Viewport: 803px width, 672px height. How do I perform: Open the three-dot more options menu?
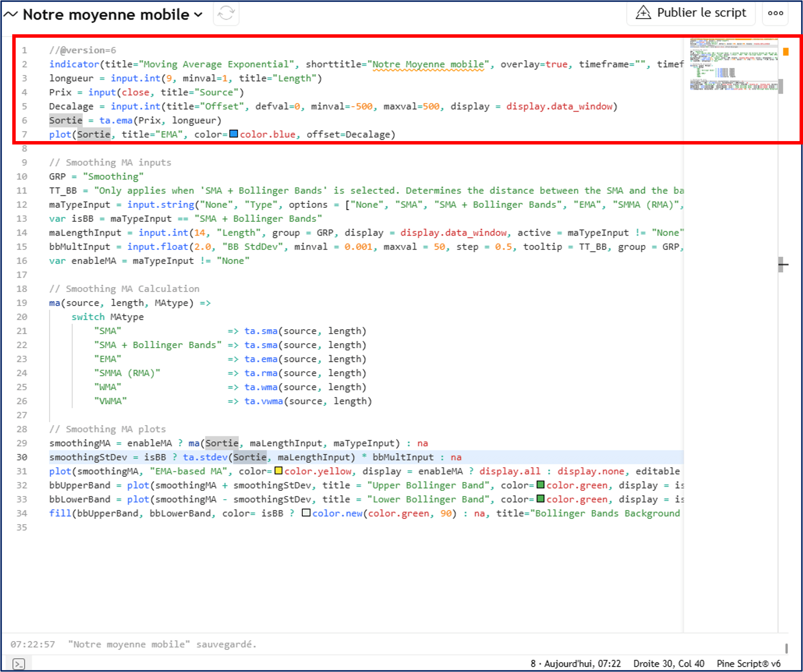pos(775,13)
